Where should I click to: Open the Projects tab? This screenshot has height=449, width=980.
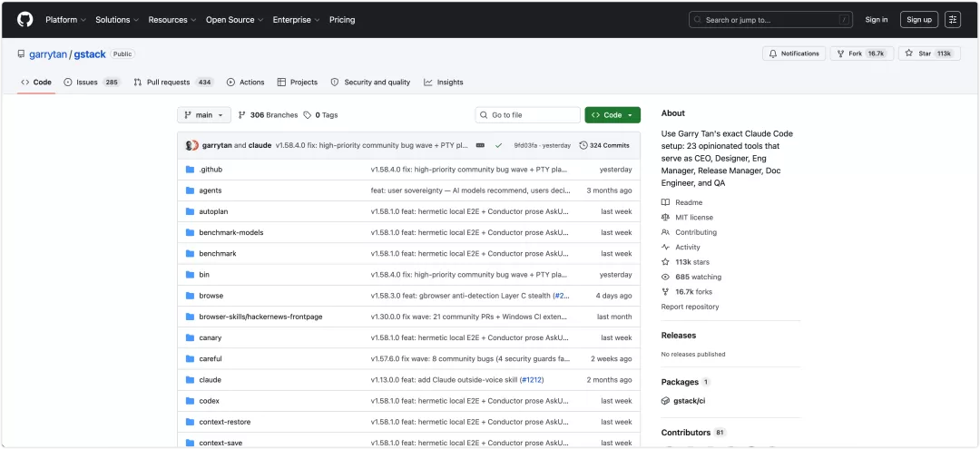coord(298,83)
